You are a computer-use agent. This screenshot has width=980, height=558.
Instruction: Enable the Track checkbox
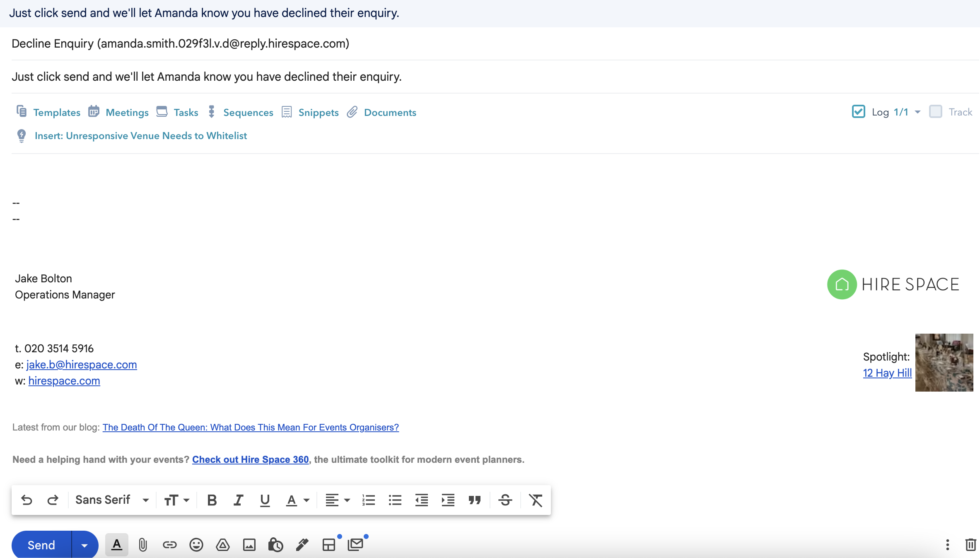click(x=936, y=112)
